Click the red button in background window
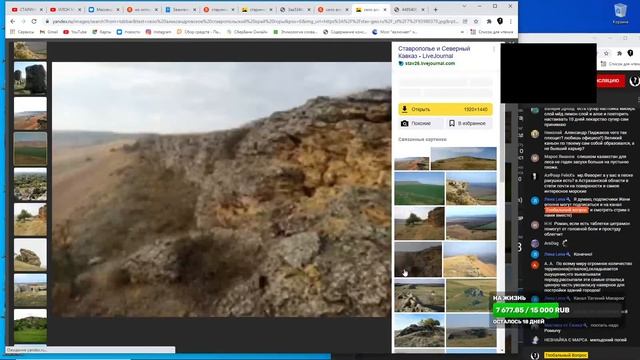Viewport: 640px width, 360px height. [610, 81]
